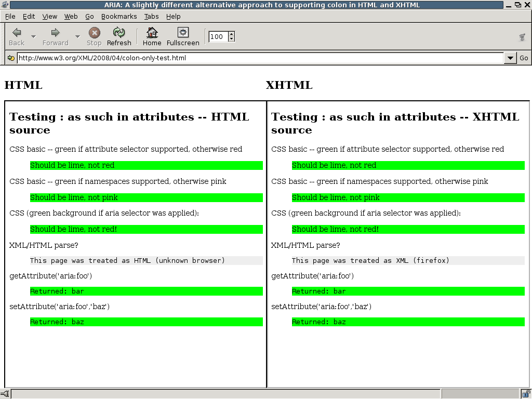Viewport: 532px width, 399px height.
Task: Reload page with Refresh icon
Action: tap(119, 32)
